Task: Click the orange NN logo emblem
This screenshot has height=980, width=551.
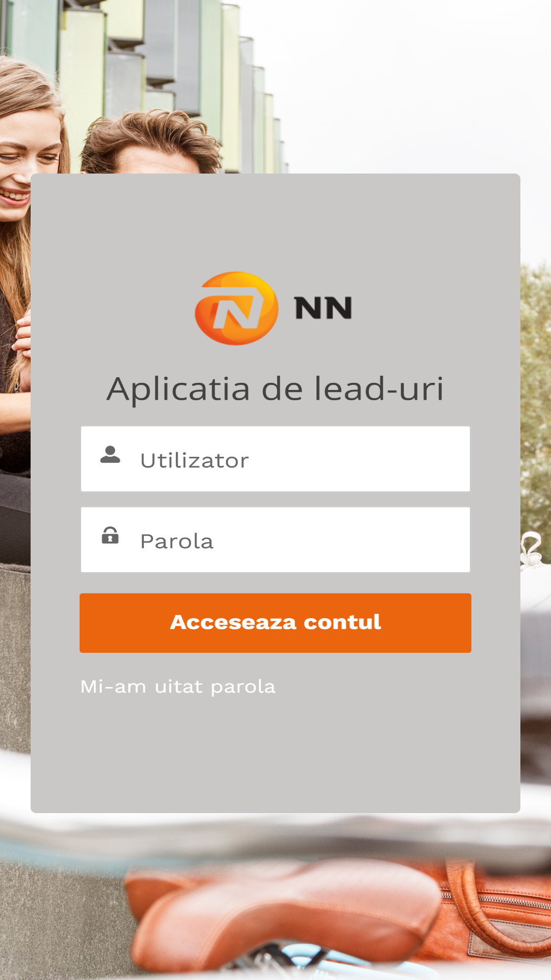Action: point(236,308)
